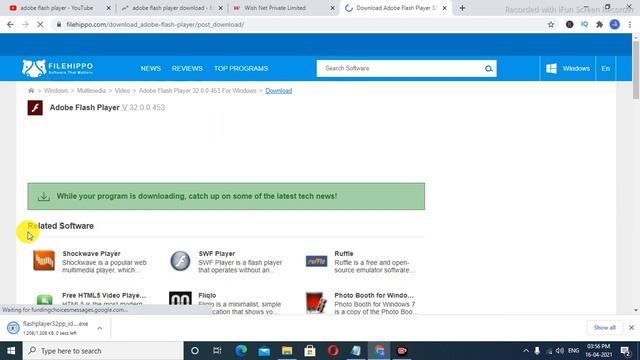Open Microsoft Edge from taskbar

point(241,351)
